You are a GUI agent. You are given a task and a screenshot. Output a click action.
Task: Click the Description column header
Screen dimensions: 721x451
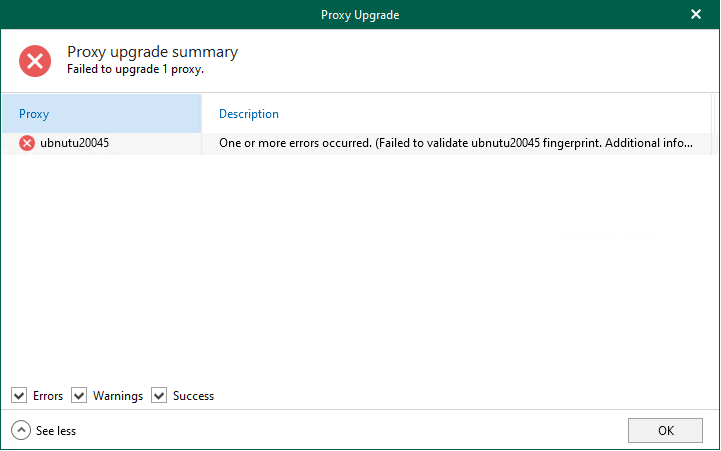249,114
